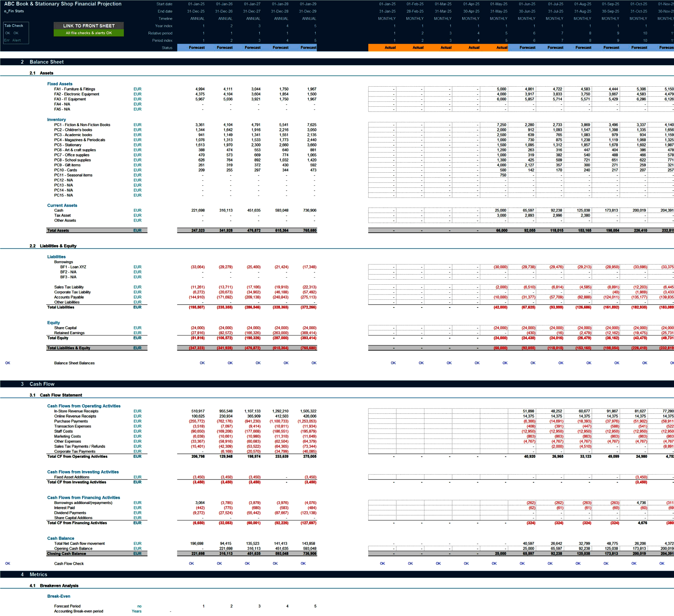Select the Accounting Break-even period label
The height and width of the screenshot is (616, 674).
point(79,611)
